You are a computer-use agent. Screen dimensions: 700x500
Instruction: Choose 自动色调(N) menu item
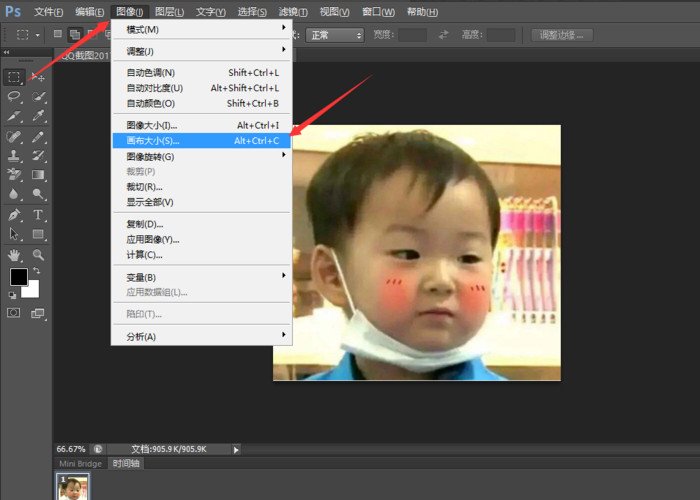201,72
